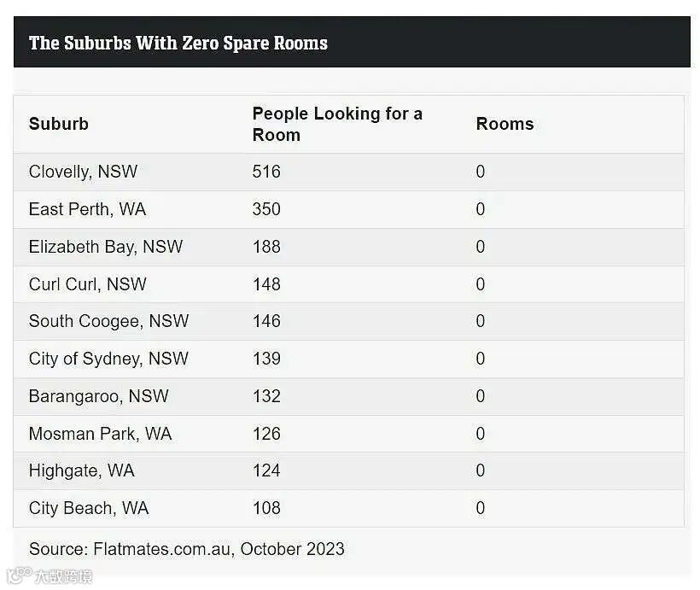Click the title "The Suburbs With Zero Spare Rooms"
Screen dimensions: 700x590
pos(178,43)
